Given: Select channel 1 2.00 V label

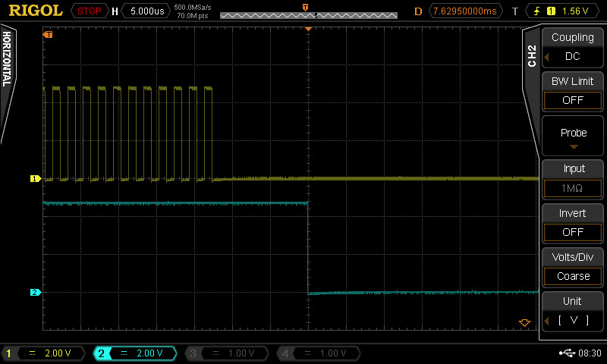Looking at the screenshot, I should pos(46,353).
